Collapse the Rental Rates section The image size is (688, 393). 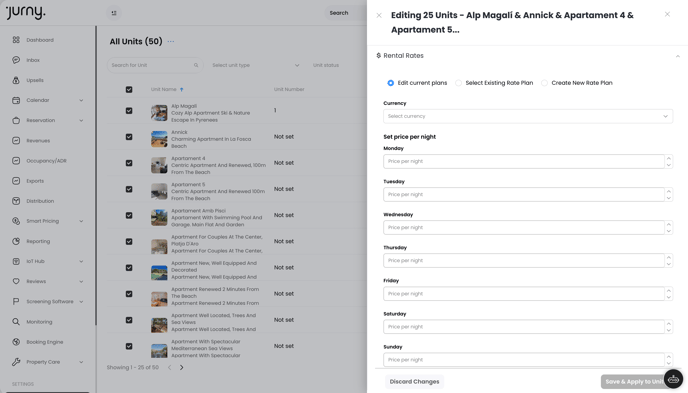coord(677,56)
